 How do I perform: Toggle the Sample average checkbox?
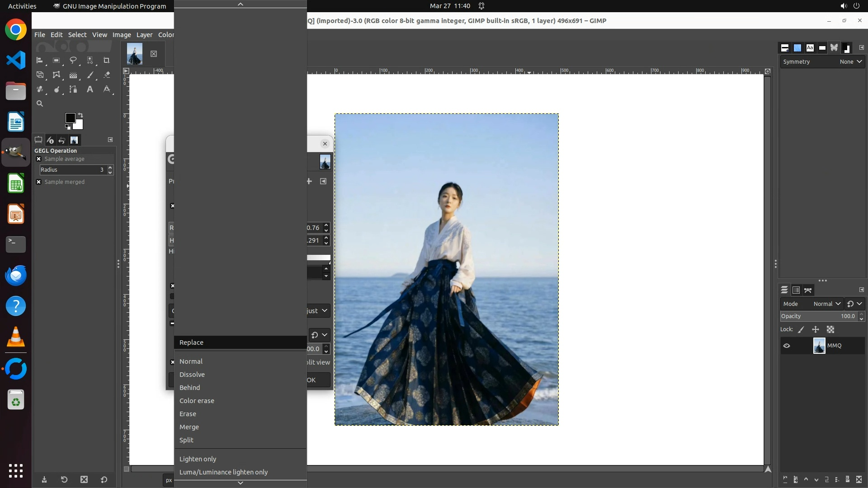click(x=39, y=159)
